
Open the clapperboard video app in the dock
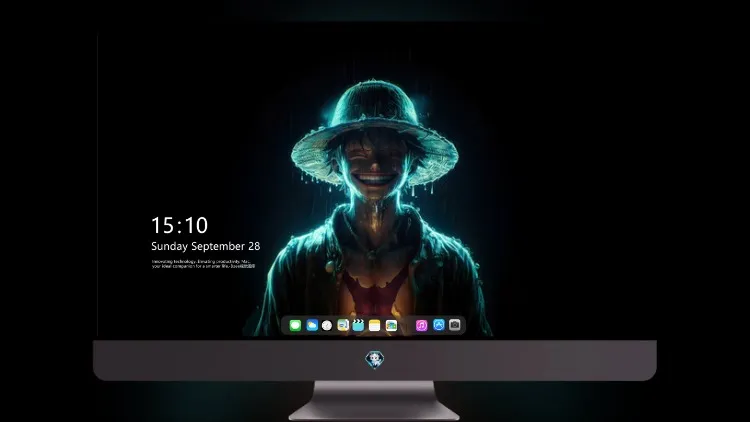click(358, 325)
